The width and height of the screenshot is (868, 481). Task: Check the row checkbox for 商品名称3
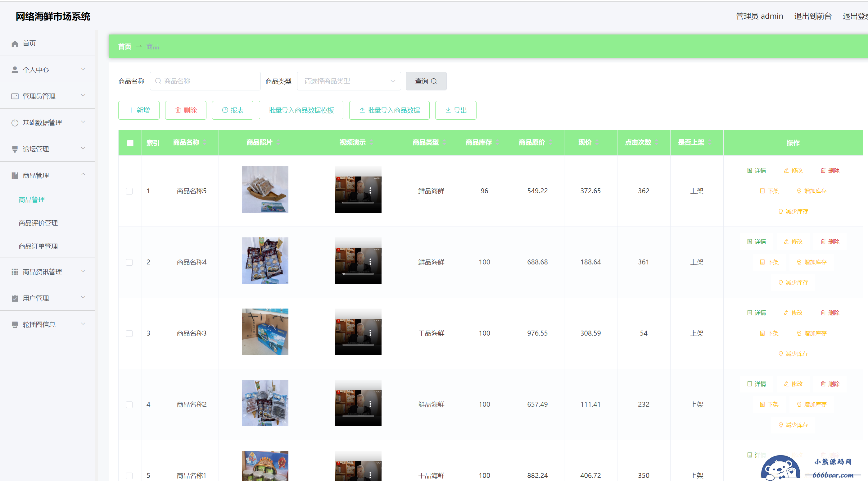pos(129,334)
